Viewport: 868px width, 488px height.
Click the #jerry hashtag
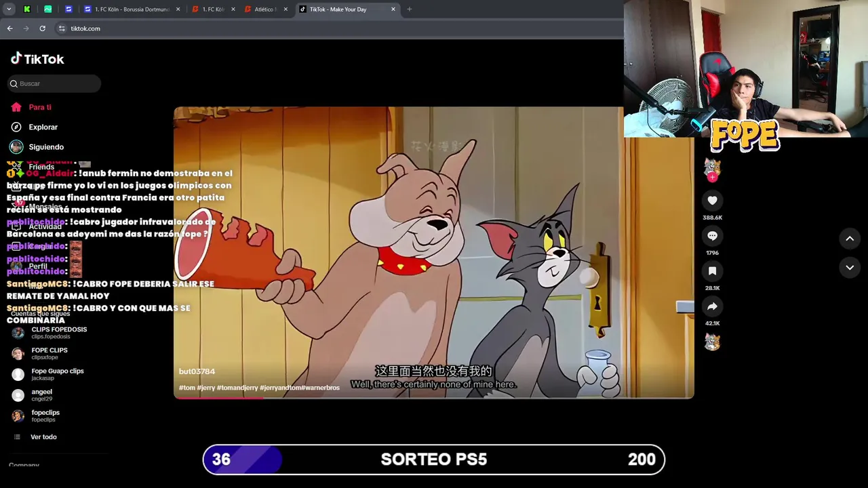[206, 388]
